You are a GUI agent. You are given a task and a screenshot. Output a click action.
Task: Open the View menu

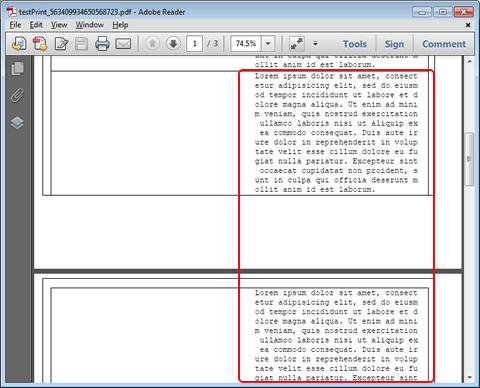click(59, 25)
